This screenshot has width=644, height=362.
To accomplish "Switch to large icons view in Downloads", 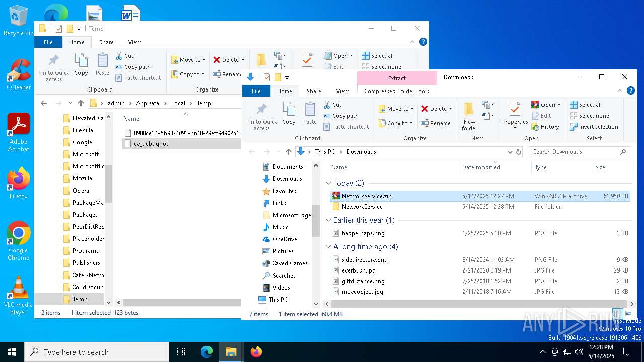I will [x=628, y=314].
